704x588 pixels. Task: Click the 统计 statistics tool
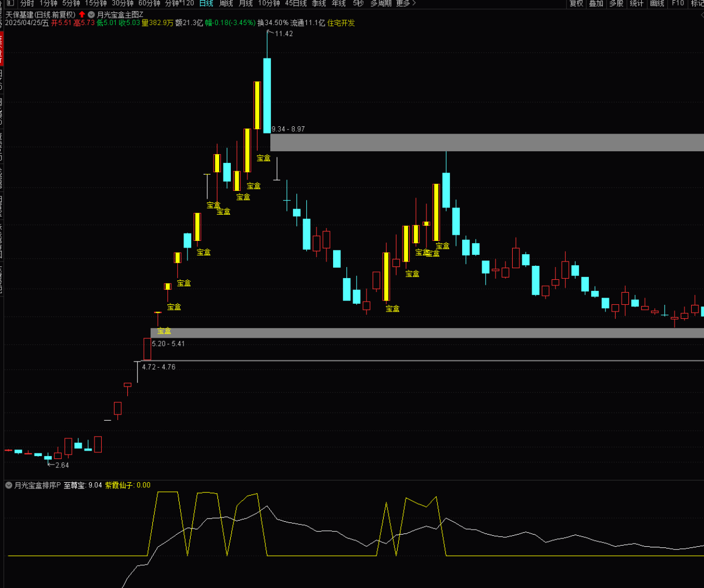pyautogui.click(x=636, y=3)
